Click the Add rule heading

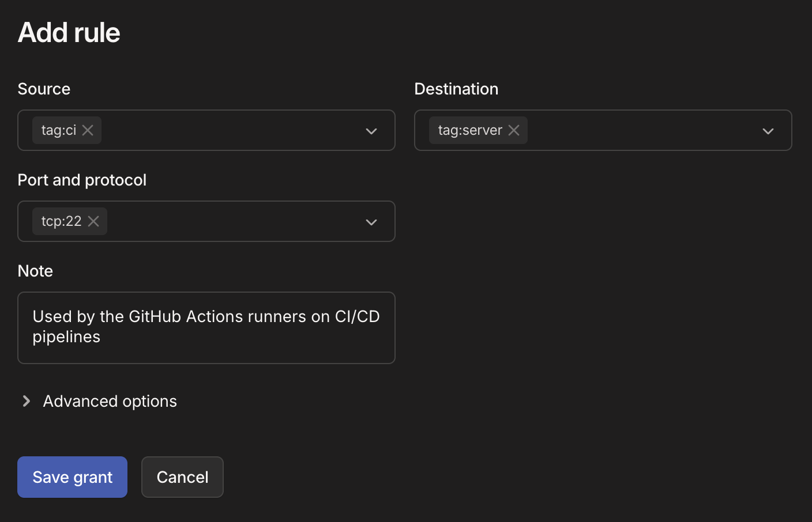point(69,33)
